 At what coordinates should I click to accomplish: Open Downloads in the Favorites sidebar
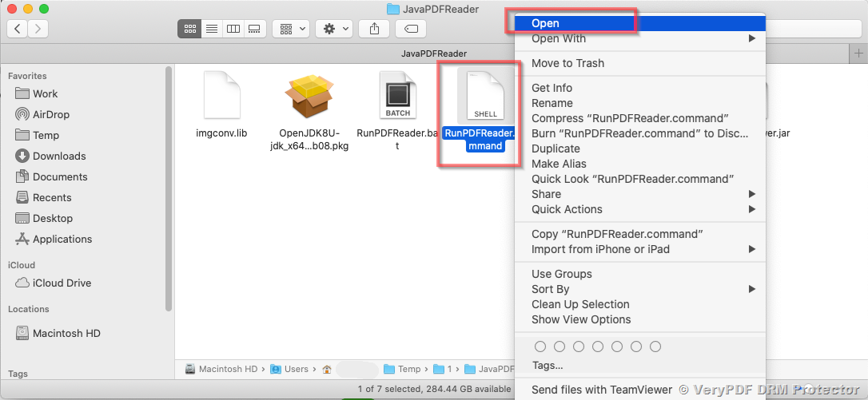59,156
